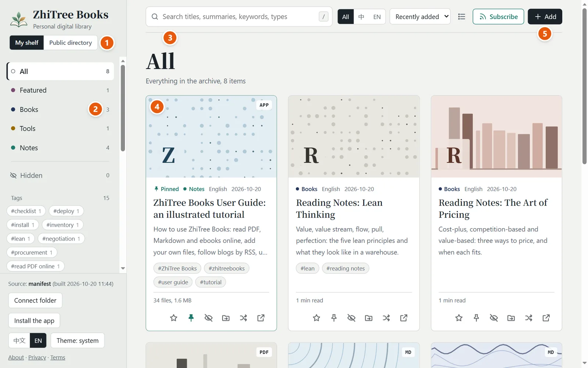Open the About link
This screenshot has width=588, height=368.
(16, 357)
